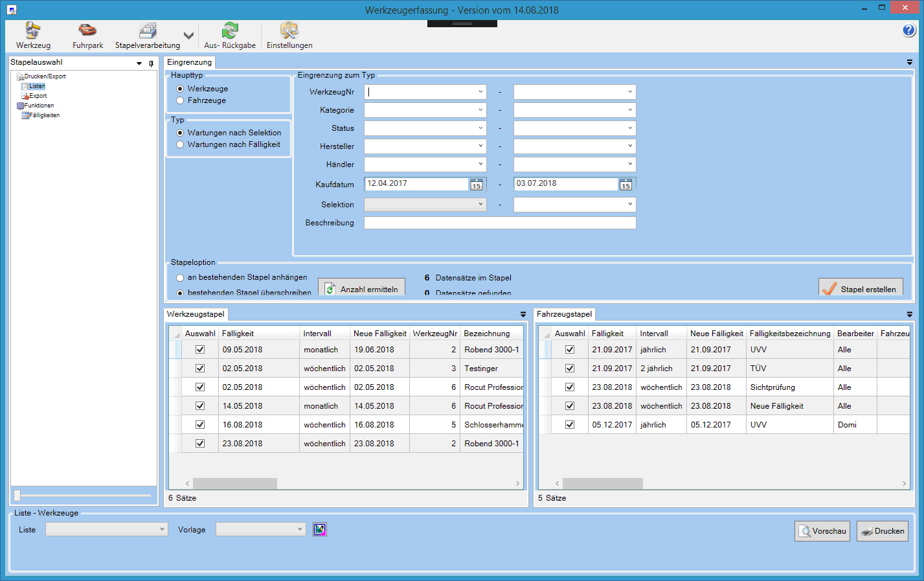Select Drucken/Export tree node
Screen dimensions: 924x581
41,76
